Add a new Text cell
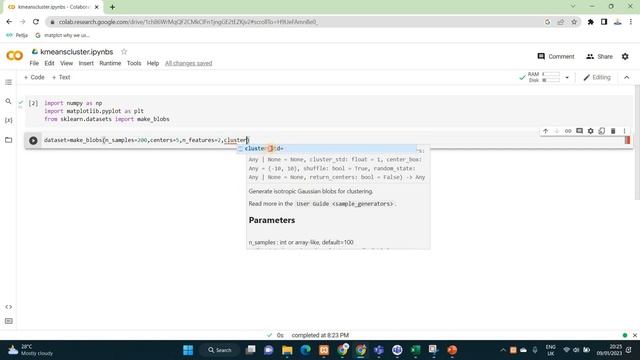This screenshot has width=640, height=360. click(x=61, y=78)
